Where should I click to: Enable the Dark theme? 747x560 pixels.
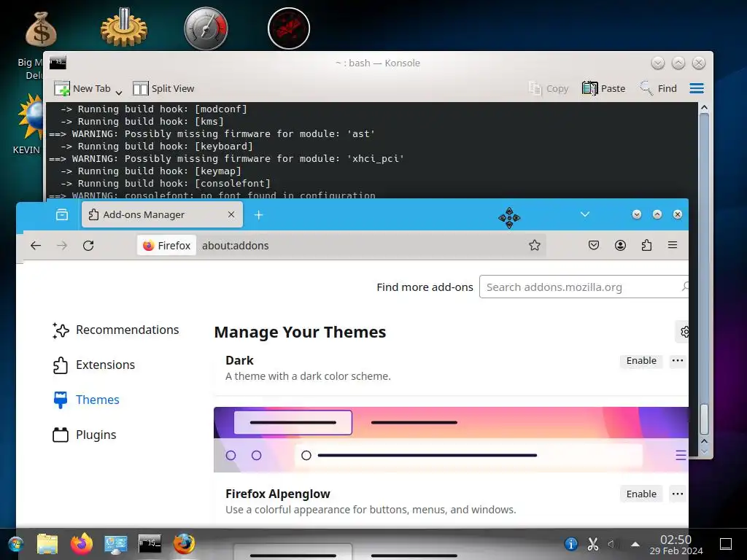click(x=641, y=361)
